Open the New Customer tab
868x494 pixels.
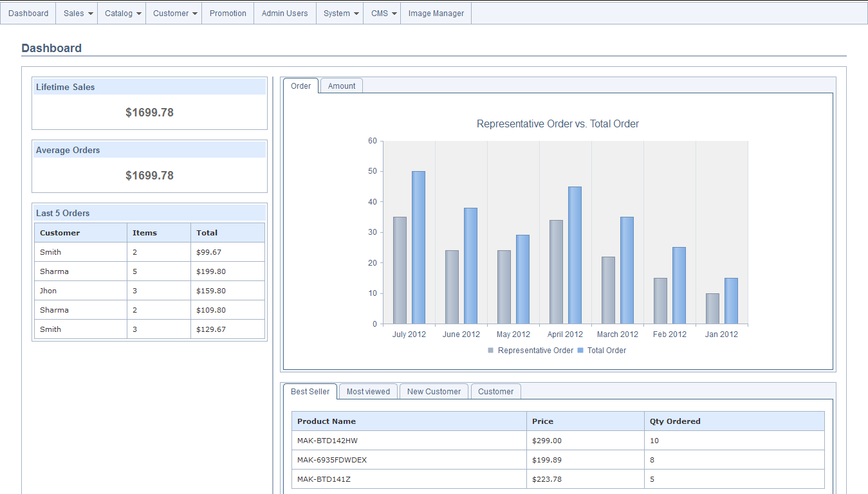click(434, 392)
